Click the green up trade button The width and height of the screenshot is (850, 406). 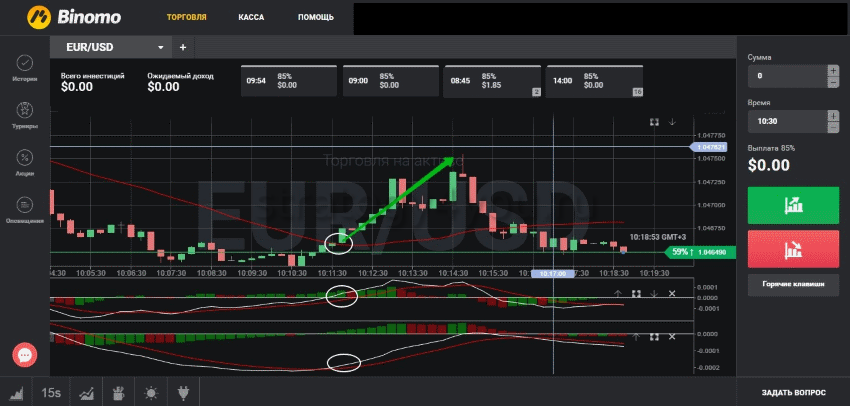click(x=793, y=205)
